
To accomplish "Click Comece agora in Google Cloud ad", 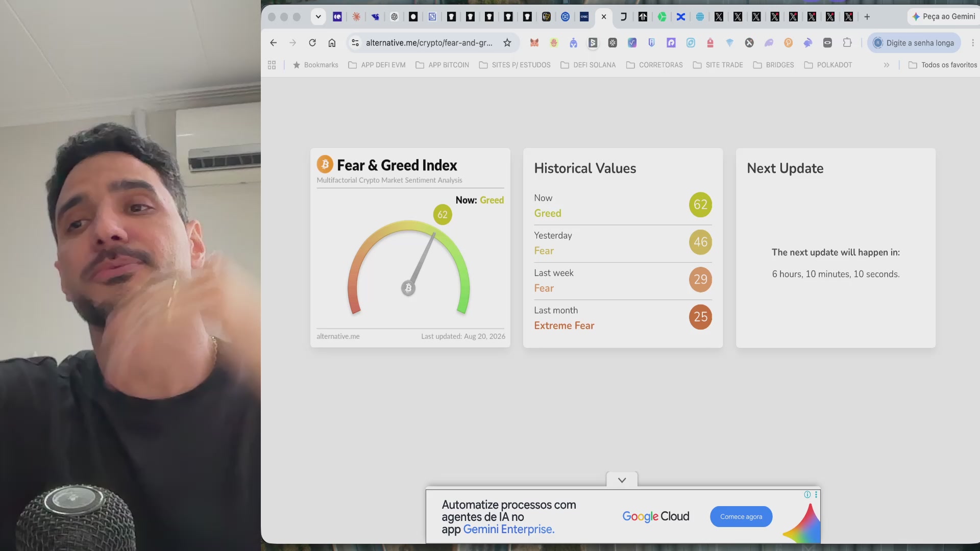I will (x=741, y=517).
